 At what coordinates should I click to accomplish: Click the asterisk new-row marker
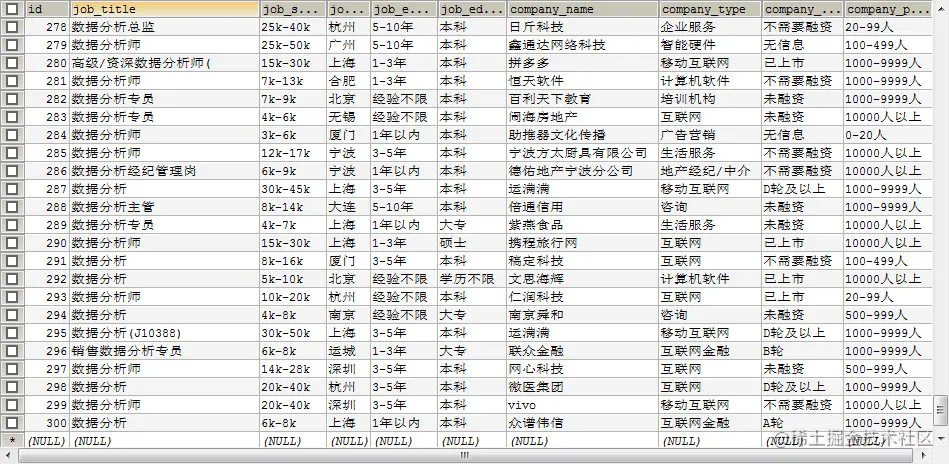12,440
